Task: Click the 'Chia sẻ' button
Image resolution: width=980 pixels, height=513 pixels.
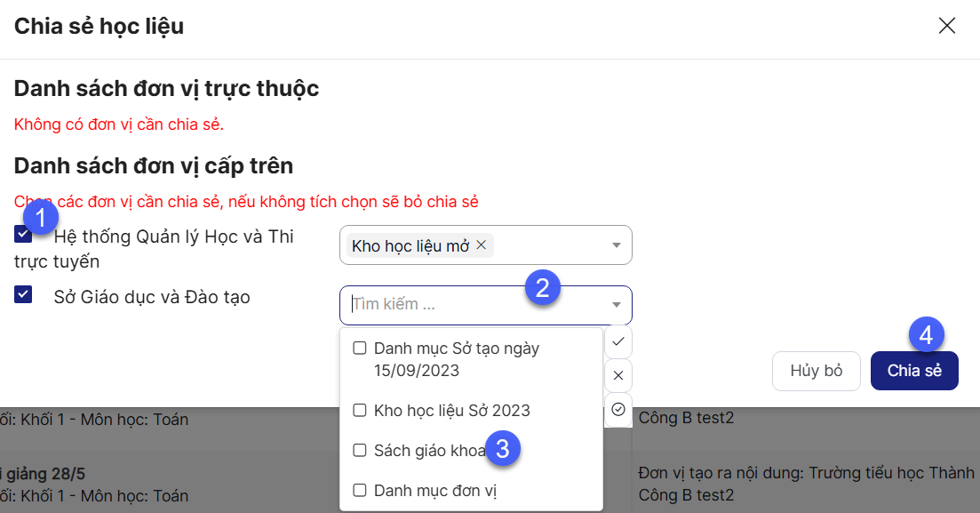Action: click(x=914, y=371)
